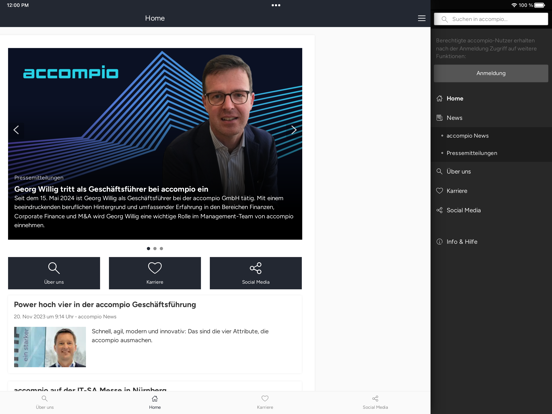This screenshot has height=414, width=552.
Task: Tap the three-dot multitasking indicator
Action: tap(276, 5)
